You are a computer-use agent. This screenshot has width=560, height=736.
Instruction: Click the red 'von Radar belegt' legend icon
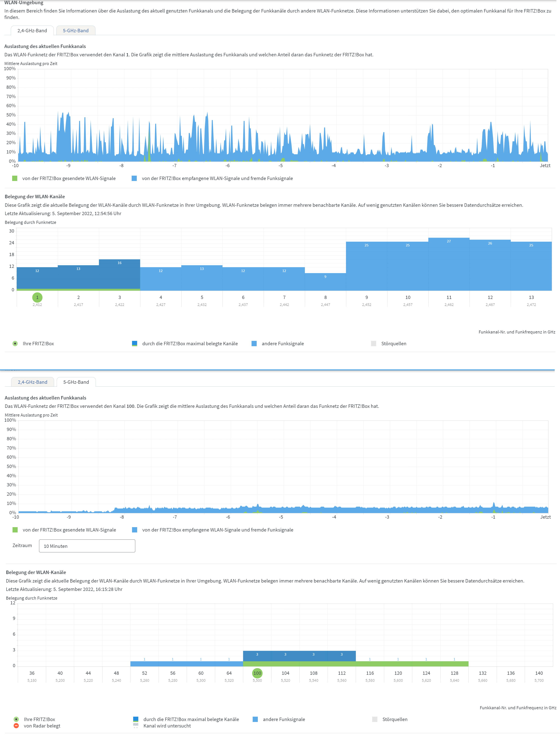tap(16, 726)
